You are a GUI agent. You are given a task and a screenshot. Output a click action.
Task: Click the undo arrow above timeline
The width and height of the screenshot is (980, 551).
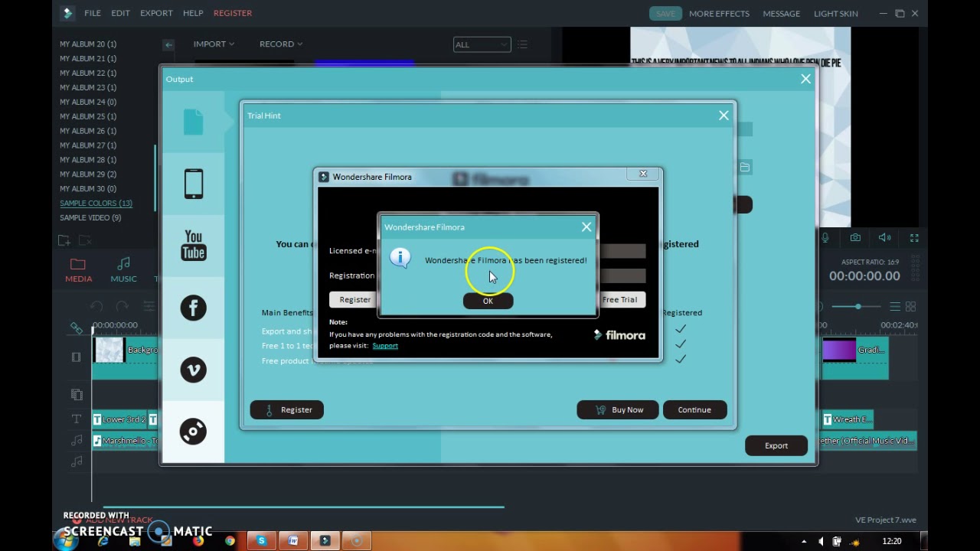click(96, 307)
